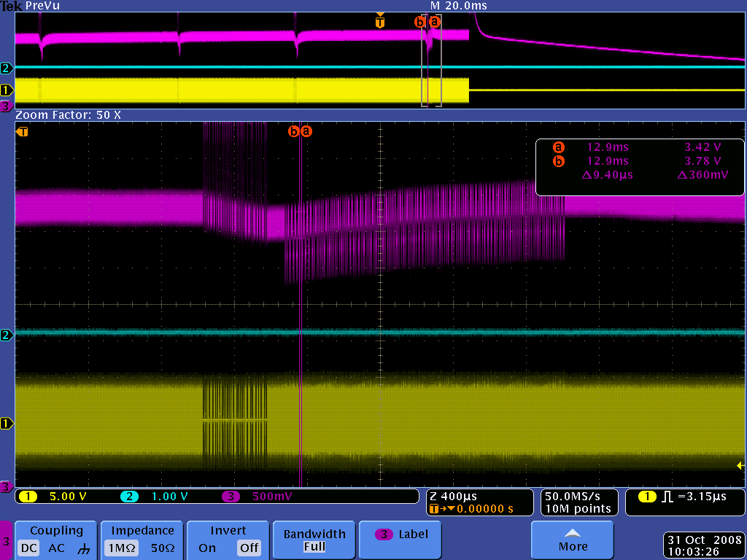
Task: Click the cursor b time '12.9ms'
Action: tap(608, 161)
